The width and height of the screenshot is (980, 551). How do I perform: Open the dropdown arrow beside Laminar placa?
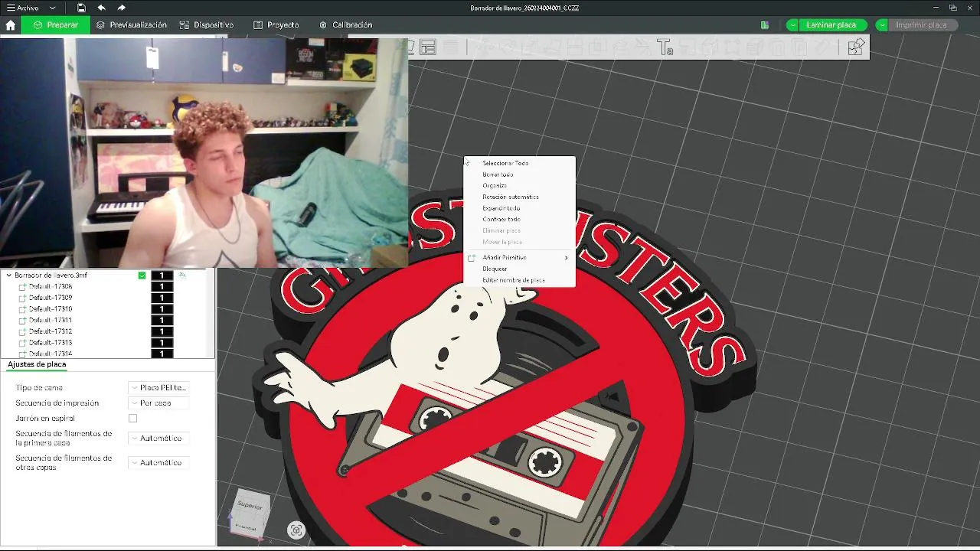click(x=792, y=25)
